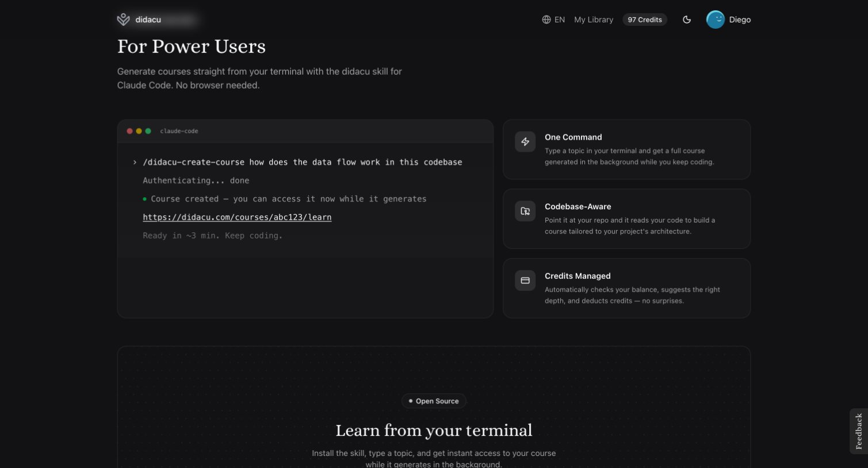
Task: Open My Library from the navigation bar
Action: pyautogui.click(x=594, y=19)
